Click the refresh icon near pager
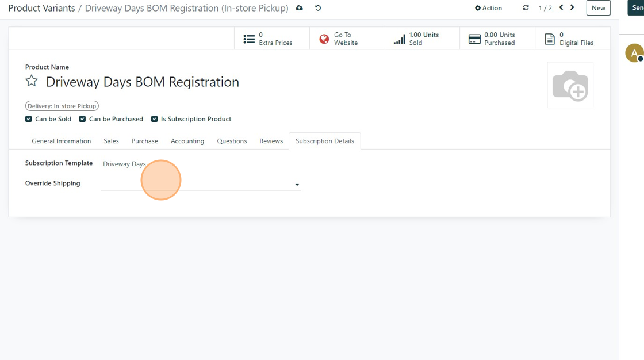This screenshot has height=360, width=644. pos(526,8)
